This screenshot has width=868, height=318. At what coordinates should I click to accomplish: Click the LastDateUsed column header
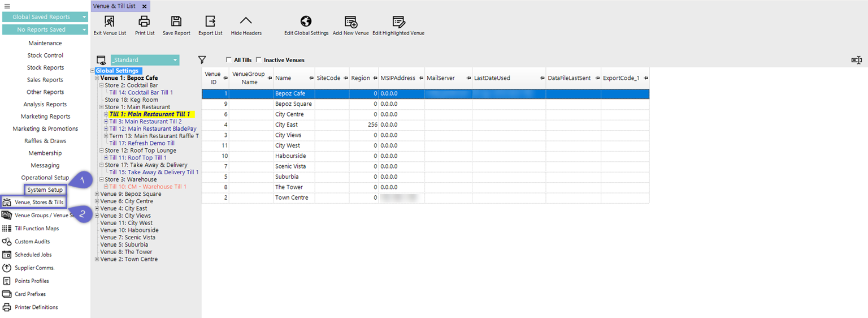[x=509, y=78]
